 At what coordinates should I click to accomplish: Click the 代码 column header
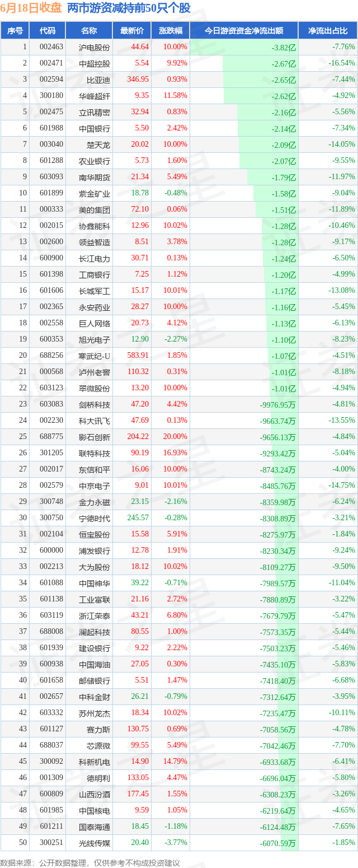(48, 31)
